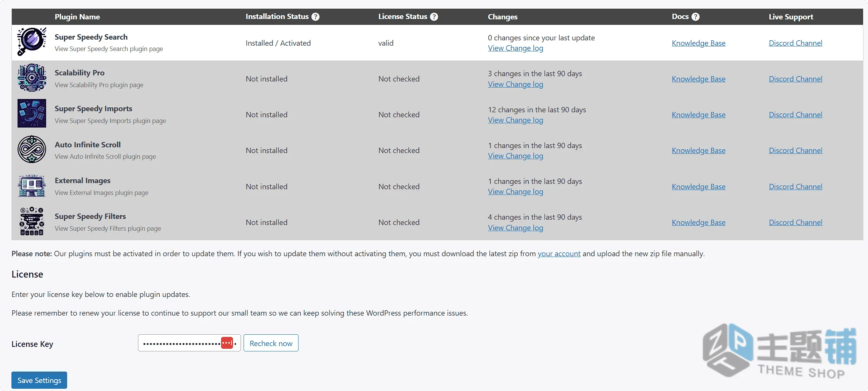The image size is (868, 391).
Task: Join Discord Channel for Super Speedy Filters
Action: click(796, 222)
